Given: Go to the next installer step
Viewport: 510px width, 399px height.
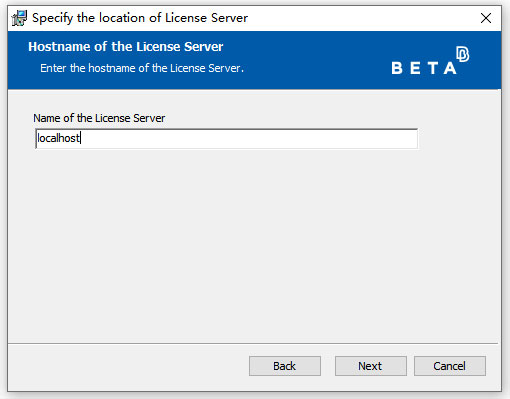Looking at the screenshot, I should pos(371,366).
